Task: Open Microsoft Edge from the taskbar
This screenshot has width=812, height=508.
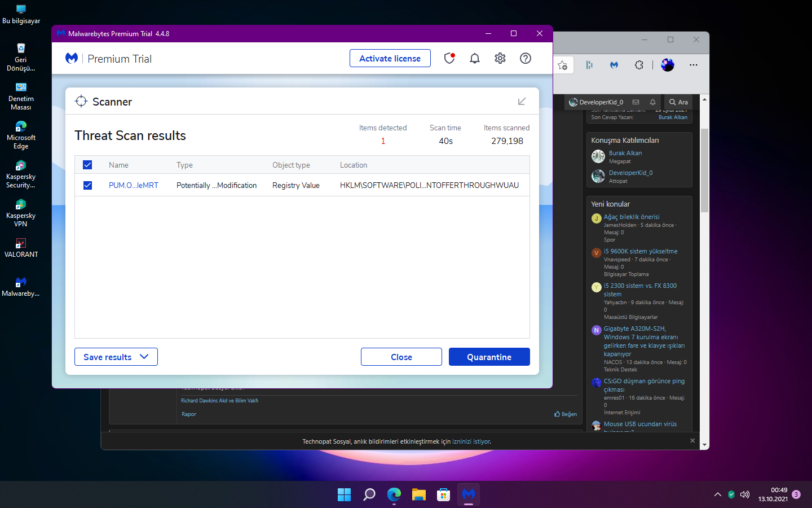Action: coord(394,494)
